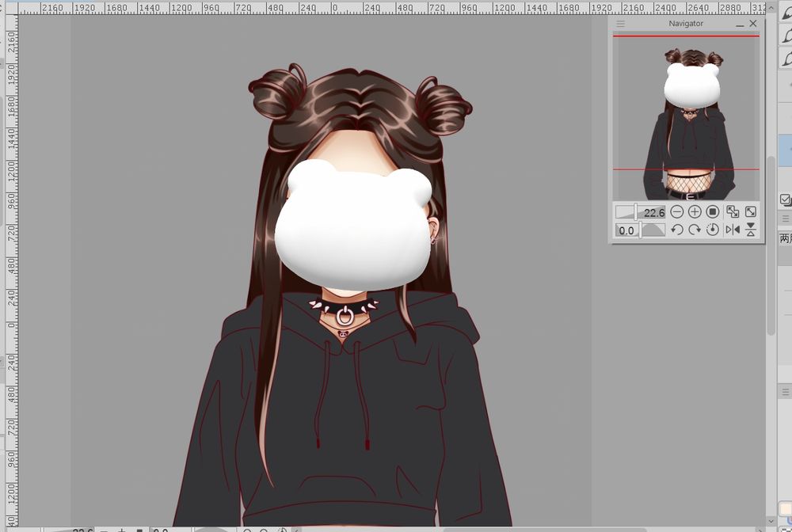The height and width of the screenshot is (532, 792).
Task: Rotate the canvas right in Navigator
Action: point(695,230)
